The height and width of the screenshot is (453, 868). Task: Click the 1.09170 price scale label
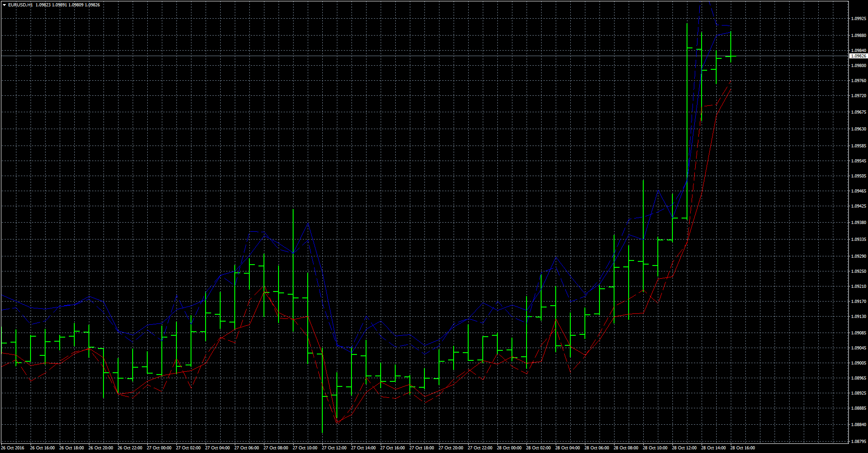click(x=858, y=302)
